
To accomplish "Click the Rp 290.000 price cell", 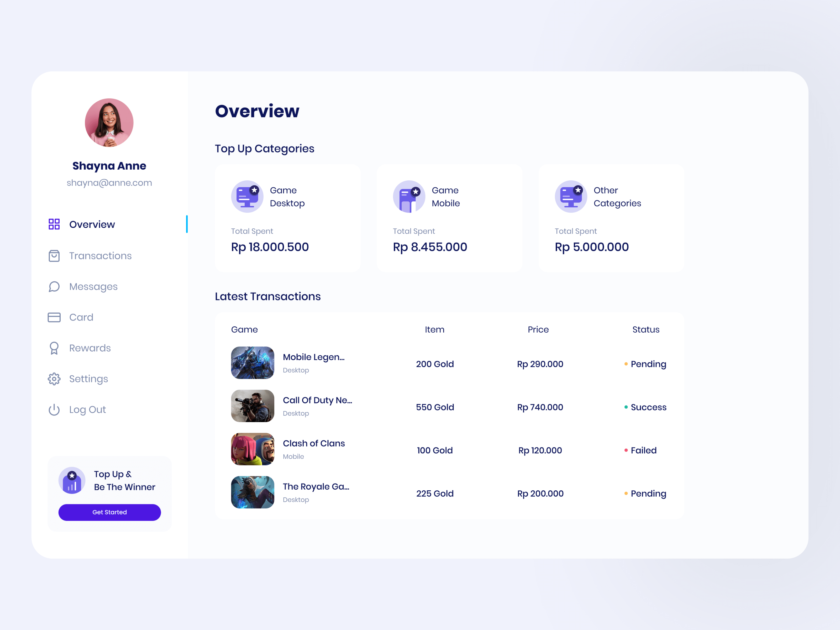I will pyautogui.click(x=540, y=364).
